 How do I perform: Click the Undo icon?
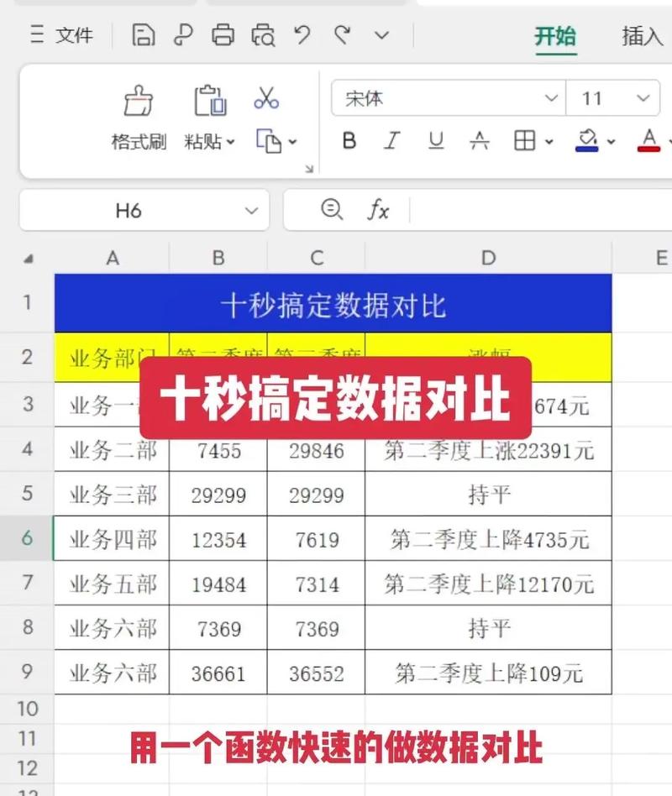[x=302, y=35]
